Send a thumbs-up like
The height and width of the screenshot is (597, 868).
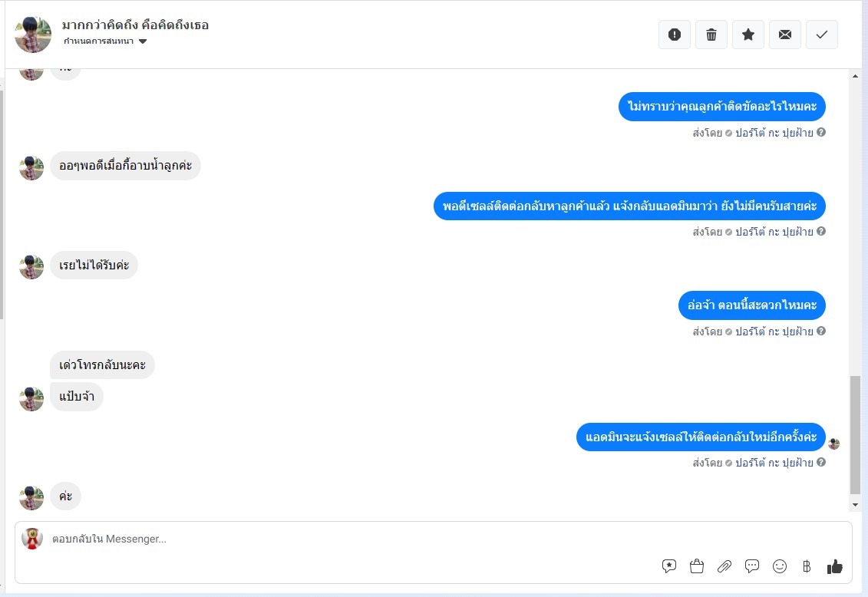[834, 566]
